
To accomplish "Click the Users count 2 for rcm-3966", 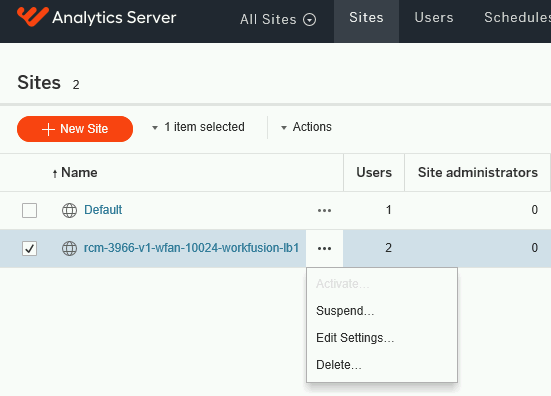I will click(x=388, y=248).
